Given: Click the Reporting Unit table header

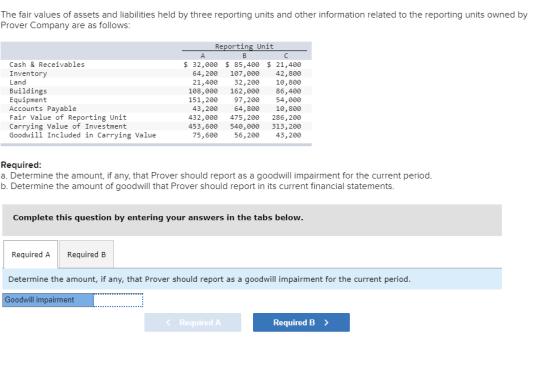Looking at the screenshot, I should pos(244,46).
